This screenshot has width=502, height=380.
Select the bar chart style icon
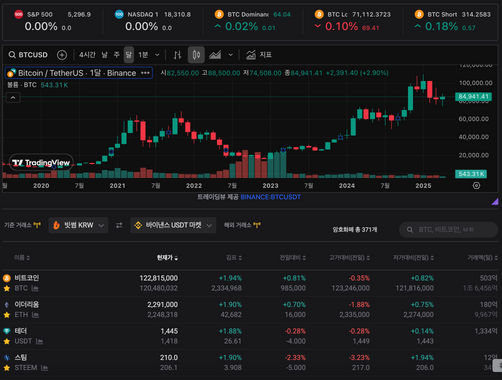[x=177, y=55]
